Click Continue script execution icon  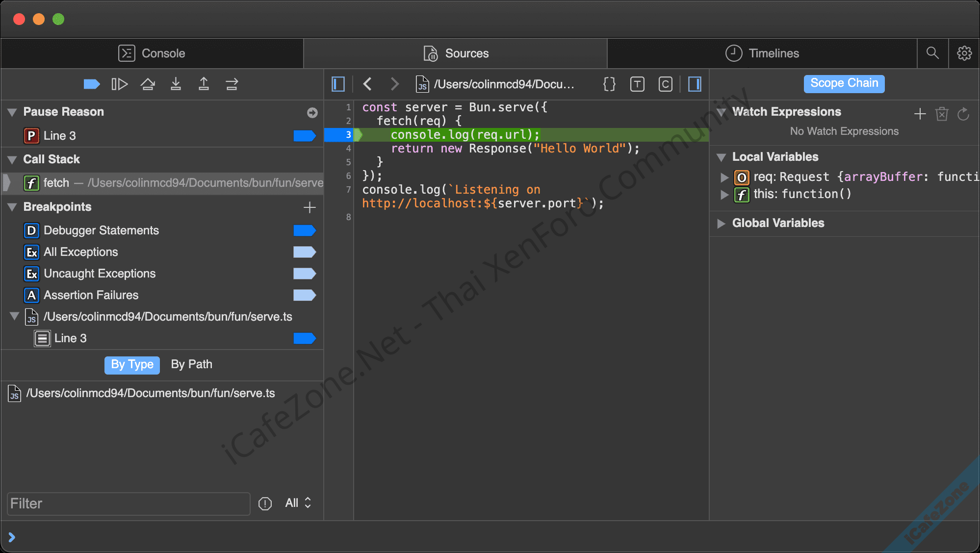pos(120,84)
